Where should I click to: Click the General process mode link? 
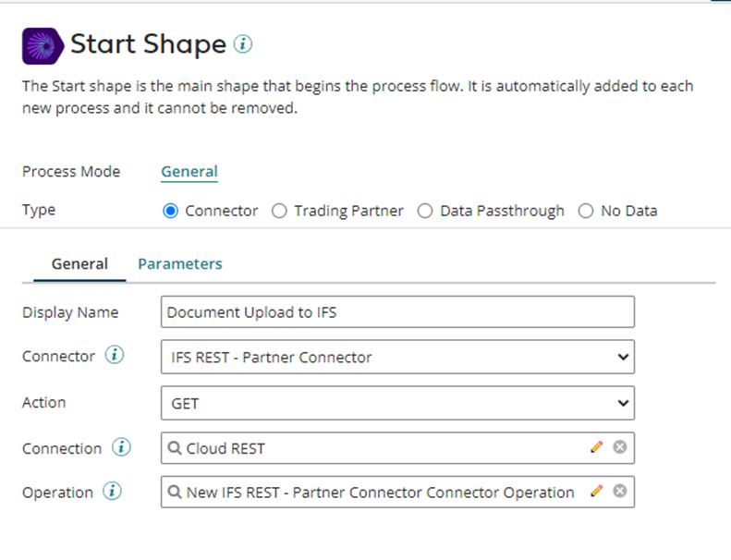(189, 172)
